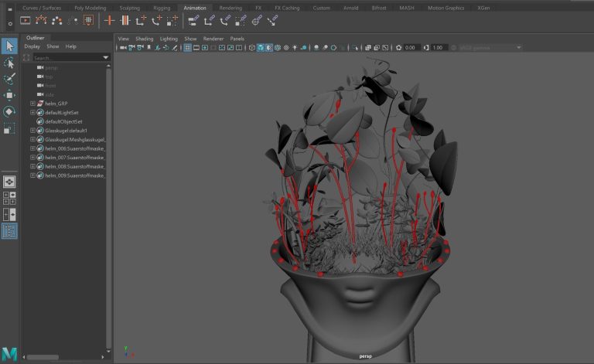The height and width of the screenshot is (364, 594).
Task: Click the gamma value field
Action: (438, 48)
